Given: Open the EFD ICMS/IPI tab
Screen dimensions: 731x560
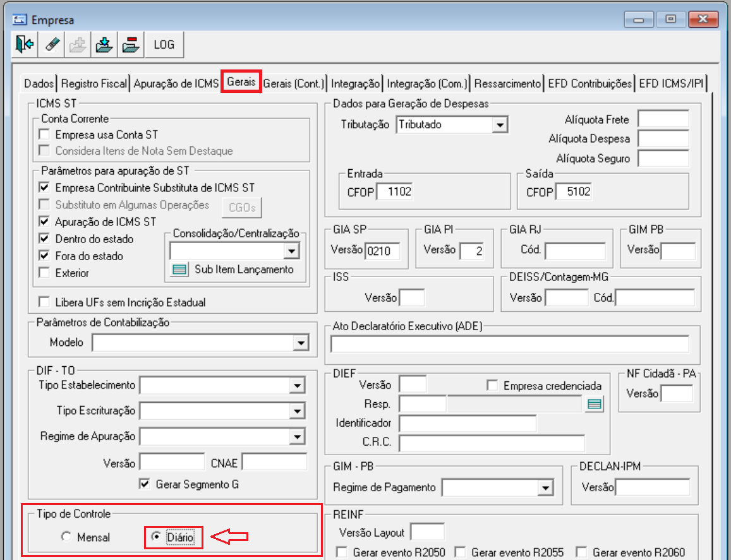Looking at the screenshot, I should 672,83.
